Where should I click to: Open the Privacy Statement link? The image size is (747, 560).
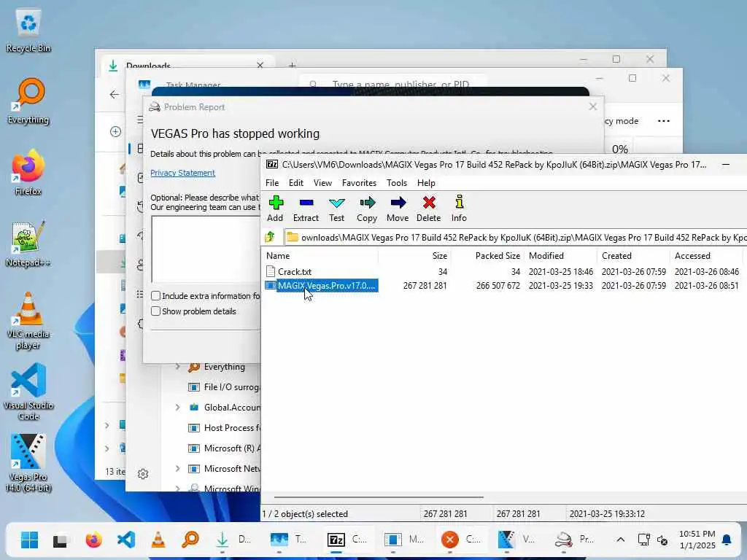tap(182, 173)
